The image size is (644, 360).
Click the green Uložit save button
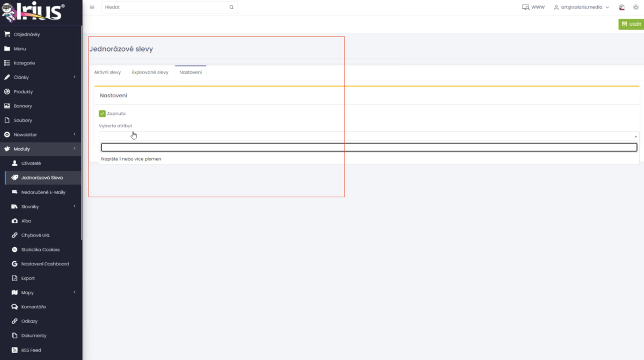(x=631, y=24)
